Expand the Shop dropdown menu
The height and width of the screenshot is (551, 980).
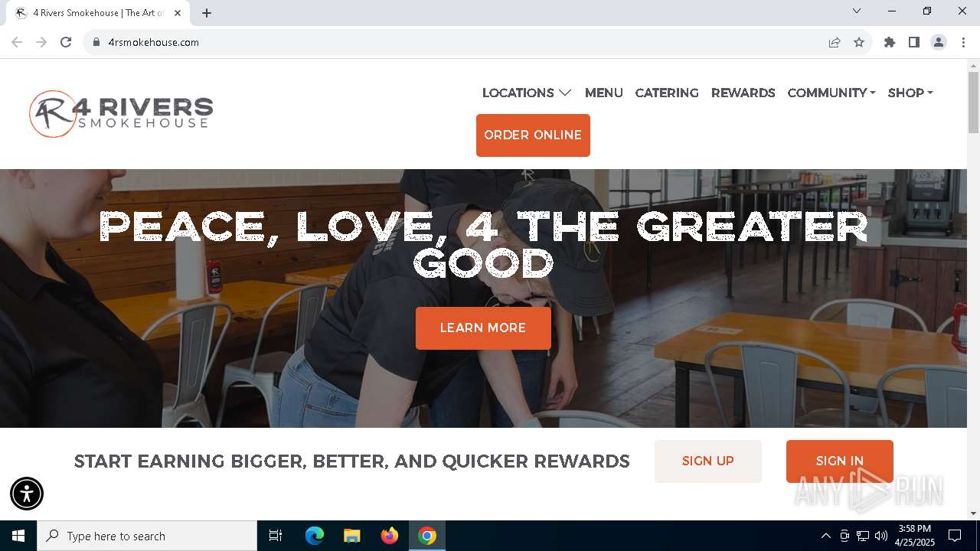tap(910, 93)
